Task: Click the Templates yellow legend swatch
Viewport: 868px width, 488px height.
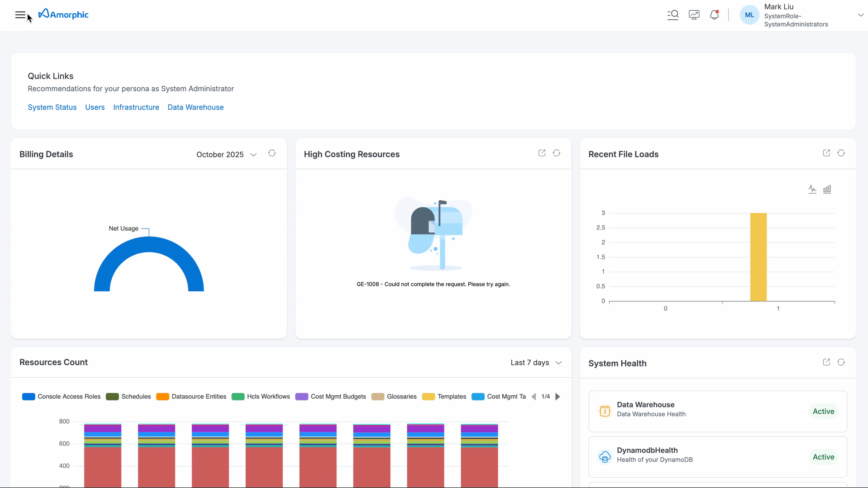Action: point(428,397)
